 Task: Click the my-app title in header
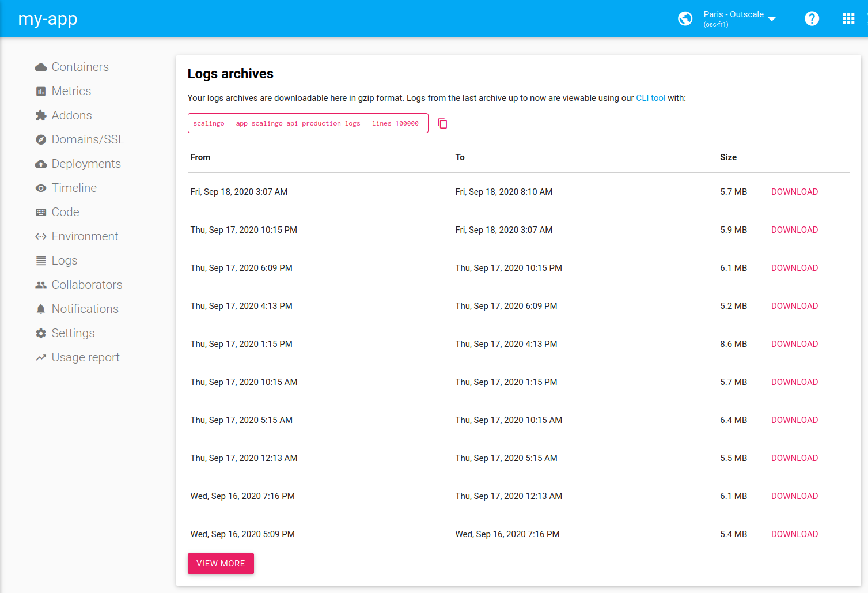coord(48,19)
